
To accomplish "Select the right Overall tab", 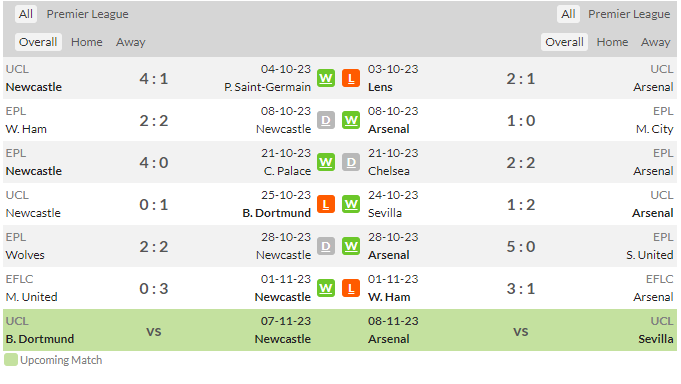I will [x=564, y=42].
